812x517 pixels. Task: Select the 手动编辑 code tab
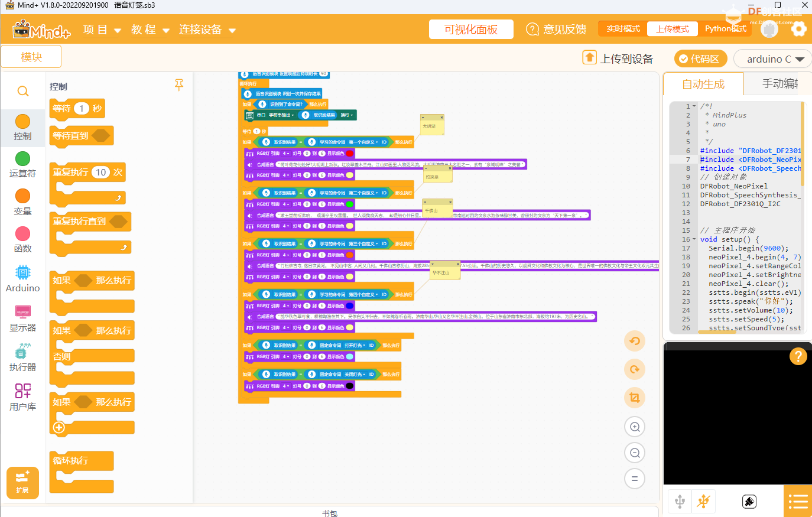pyautogui.click(x=779, y=84)
